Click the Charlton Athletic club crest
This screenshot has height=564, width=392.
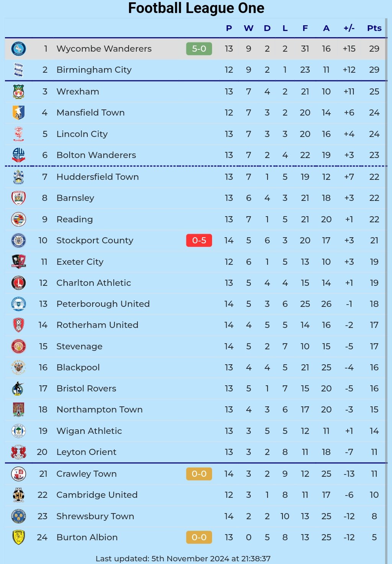click(x=18, y=283)
